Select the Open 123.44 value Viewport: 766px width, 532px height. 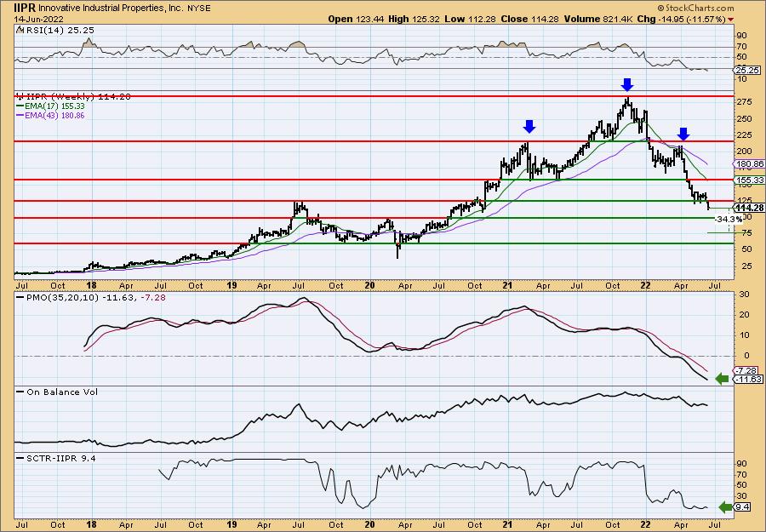[357, 19]
